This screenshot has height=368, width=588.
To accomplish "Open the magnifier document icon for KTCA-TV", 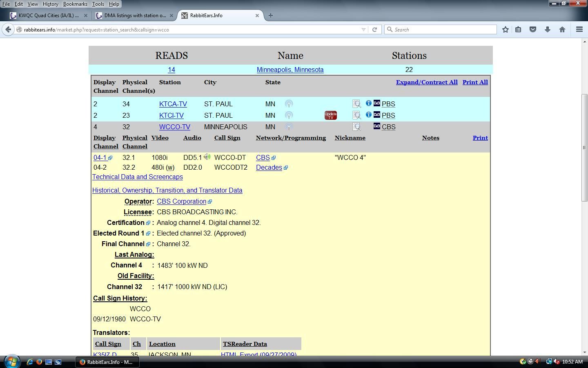I will pyautogui.click(x=356, y=104).
